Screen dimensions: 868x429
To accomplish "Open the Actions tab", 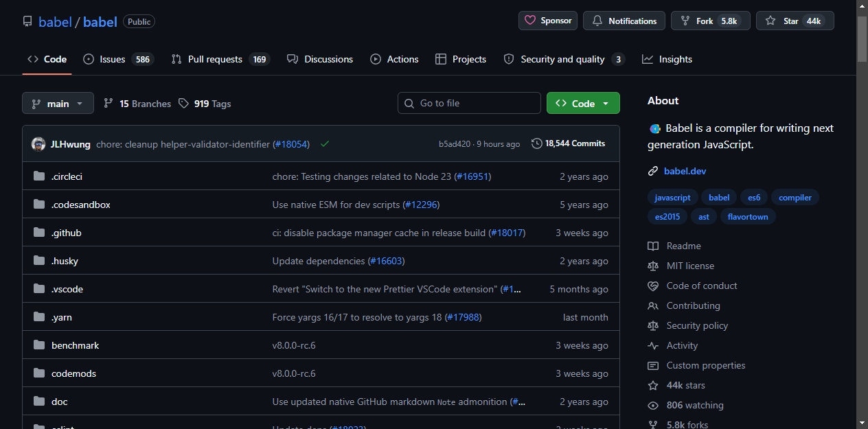I will pyautogui.click(x=394, y=59).
